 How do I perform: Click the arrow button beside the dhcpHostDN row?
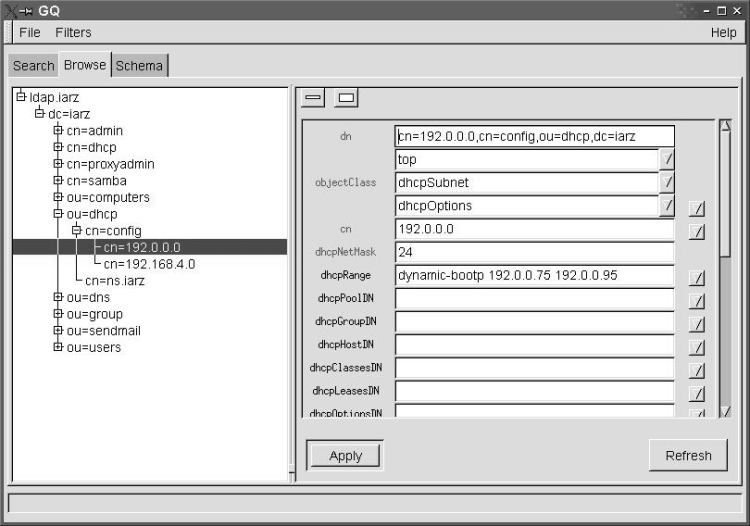697,347
